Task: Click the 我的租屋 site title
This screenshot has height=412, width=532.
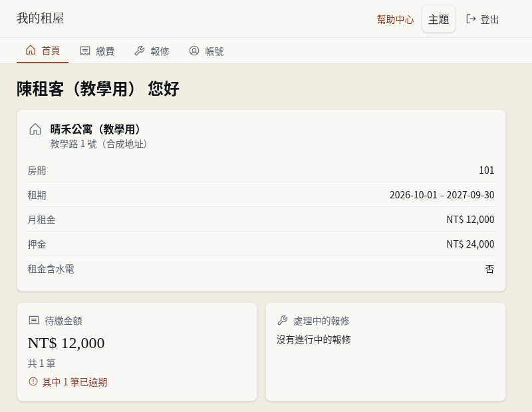Action: [41, 19]
